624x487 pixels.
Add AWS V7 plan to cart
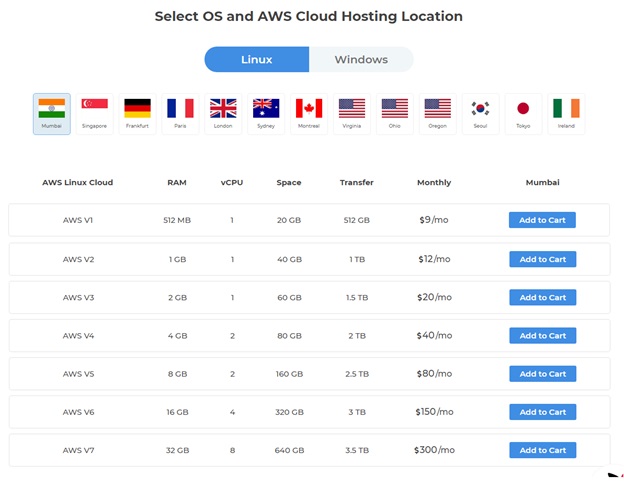pos(542,450)
